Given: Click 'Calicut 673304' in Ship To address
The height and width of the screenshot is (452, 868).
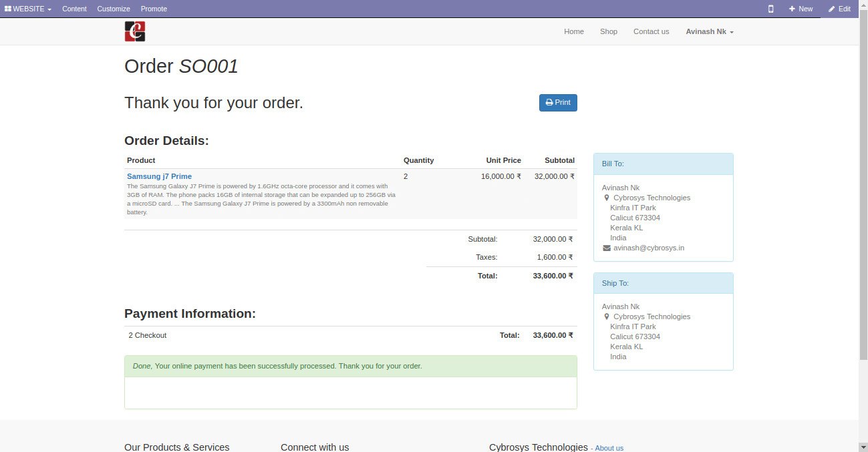Looking at the screenshot, I should tap(635, 336).
